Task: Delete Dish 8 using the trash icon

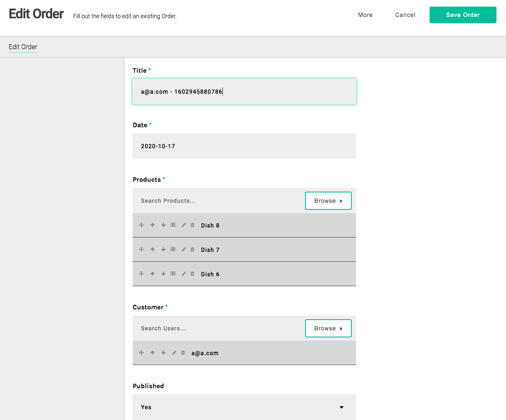Action: [192, 225]
